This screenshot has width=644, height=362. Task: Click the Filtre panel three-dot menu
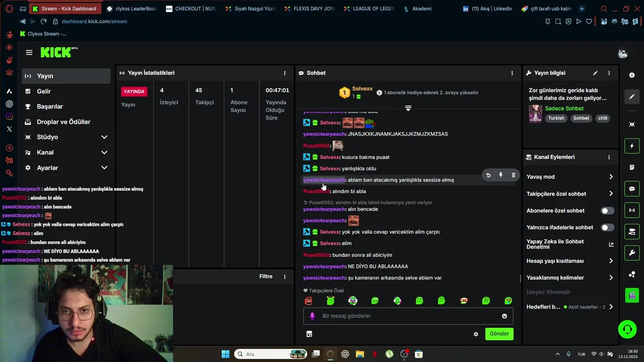click(x=285, y=277)
